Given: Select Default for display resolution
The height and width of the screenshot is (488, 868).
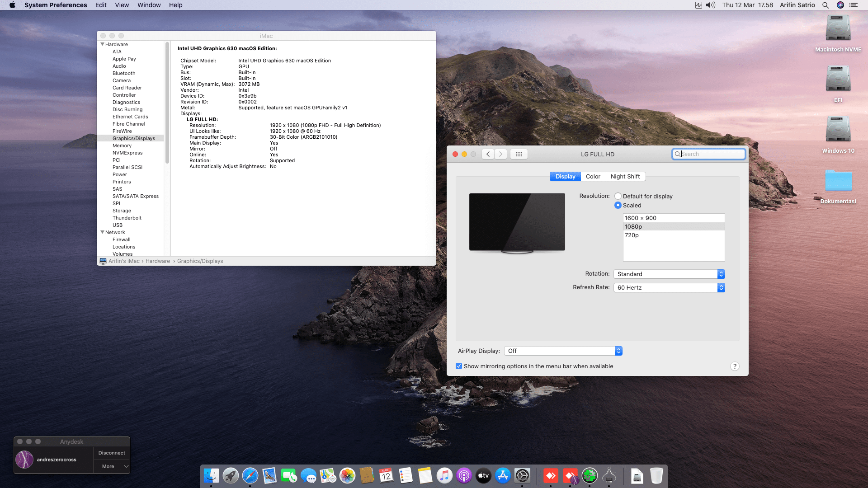Looking at the screenshot, I should 618,196.
